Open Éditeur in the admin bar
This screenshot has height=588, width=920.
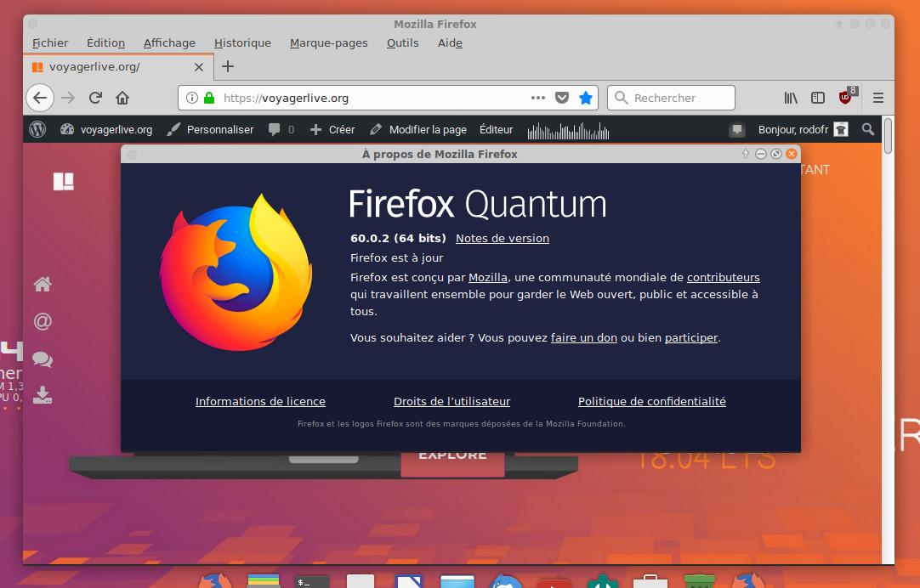click(496, 129)
